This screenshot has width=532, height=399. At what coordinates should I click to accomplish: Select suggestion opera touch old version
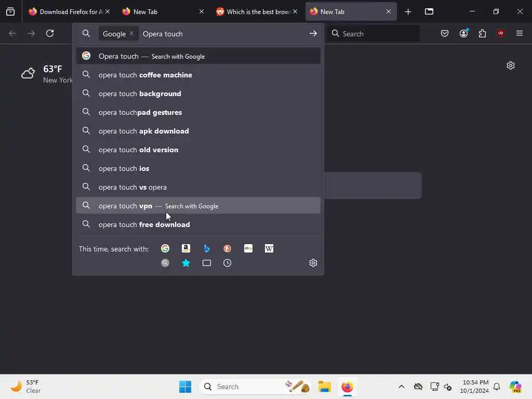198,150
